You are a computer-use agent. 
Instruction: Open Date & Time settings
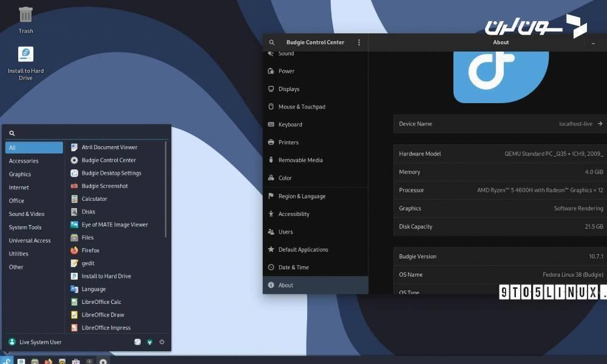point(316,268)
